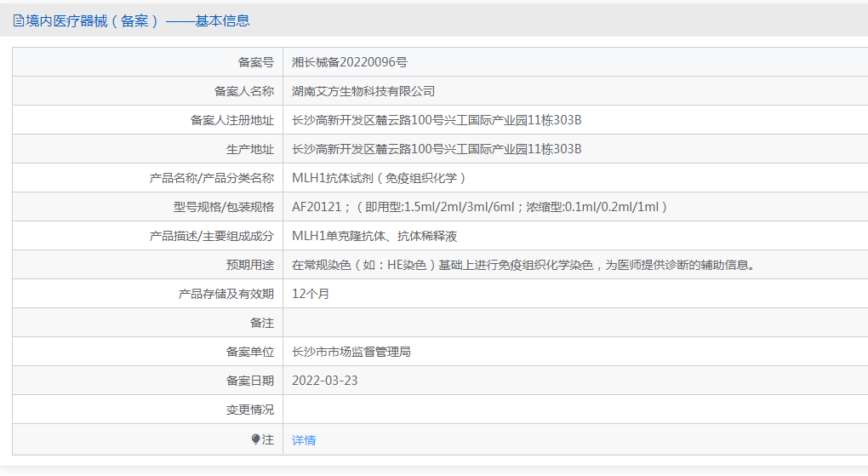
Task: Click the MLH1单克隆抗体、抗体稀释液 composition text
Action: pyautogui.click(x=374, y=236)
